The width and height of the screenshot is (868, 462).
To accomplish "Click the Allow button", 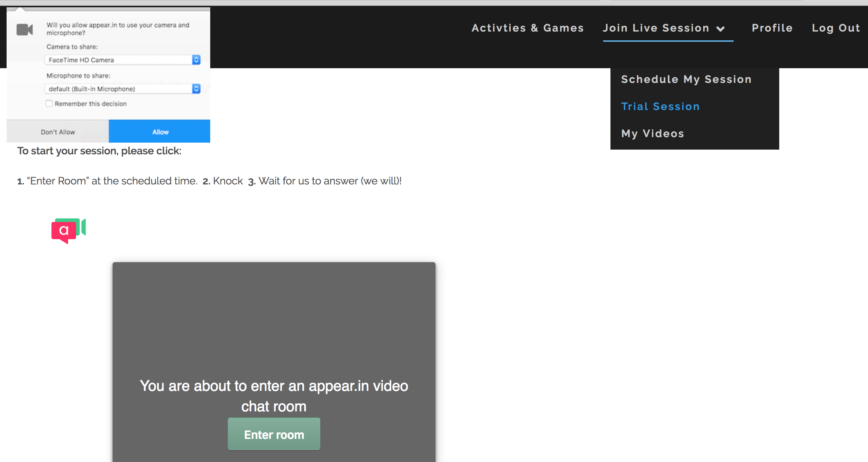I will (160, 131).
